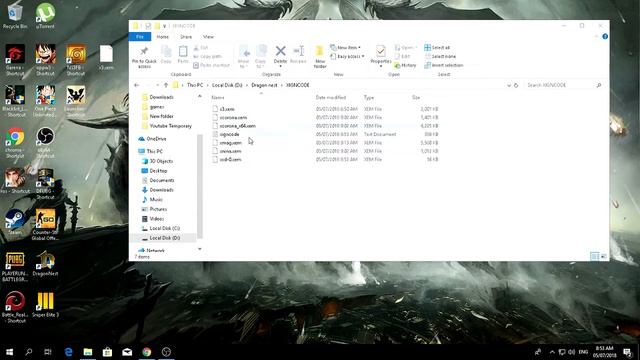
Task: Select OneDrive in navigation pane
Action: [x=153, y=139]
